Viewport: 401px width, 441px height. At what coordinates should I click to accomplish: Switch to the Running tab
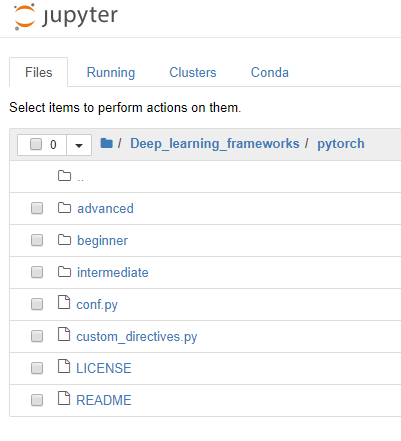(x=111, y=72)
